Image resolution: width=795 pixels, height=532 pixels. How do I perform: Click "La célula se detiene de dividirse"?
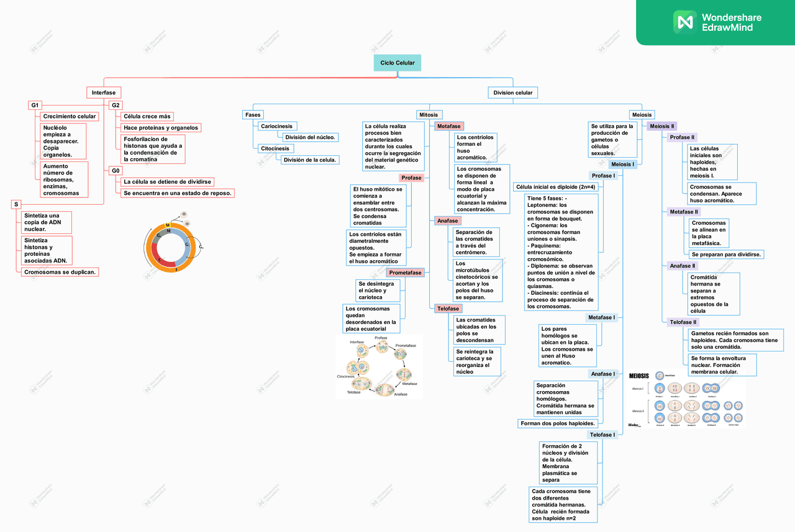click(168, 182)
